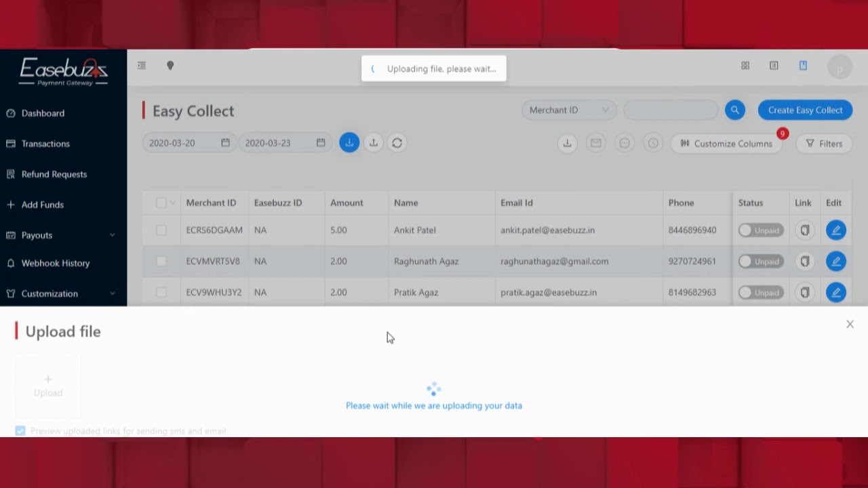The image size is (868, 488).
Task: Click the upload file arrow icon
Action: click(373, 142)
